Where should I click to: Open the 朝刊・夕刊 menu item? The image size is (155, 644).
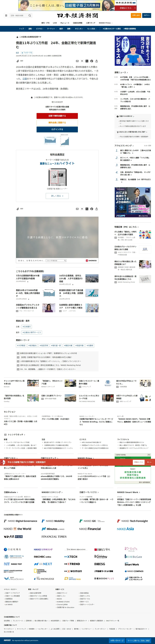(x=45, y=23)
